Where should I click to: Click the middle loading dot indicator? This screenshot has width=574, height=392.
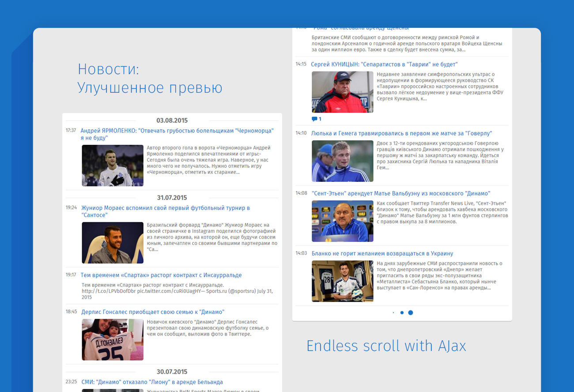pyautogui.click(x=402, y=313)
